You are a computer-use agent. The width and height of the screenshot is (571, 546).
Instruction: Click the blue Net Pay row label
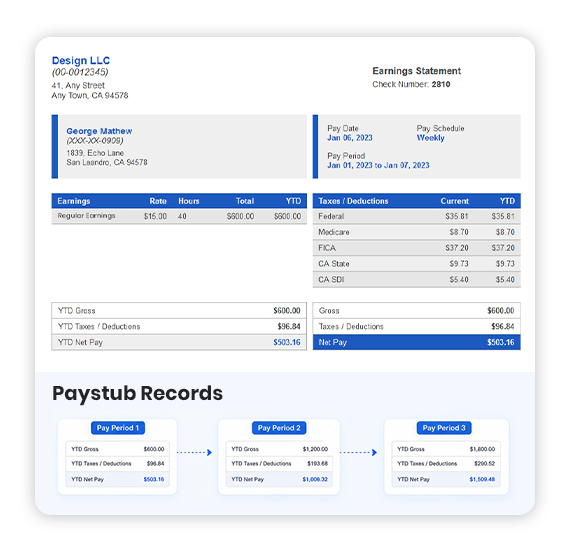coord(332,342)
